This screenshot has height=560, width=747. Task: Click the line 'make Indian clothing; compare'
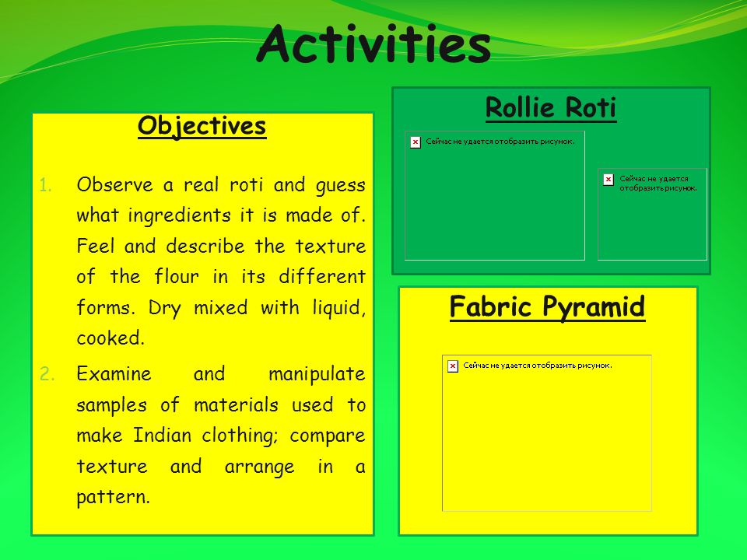click(x=221, y=436)
